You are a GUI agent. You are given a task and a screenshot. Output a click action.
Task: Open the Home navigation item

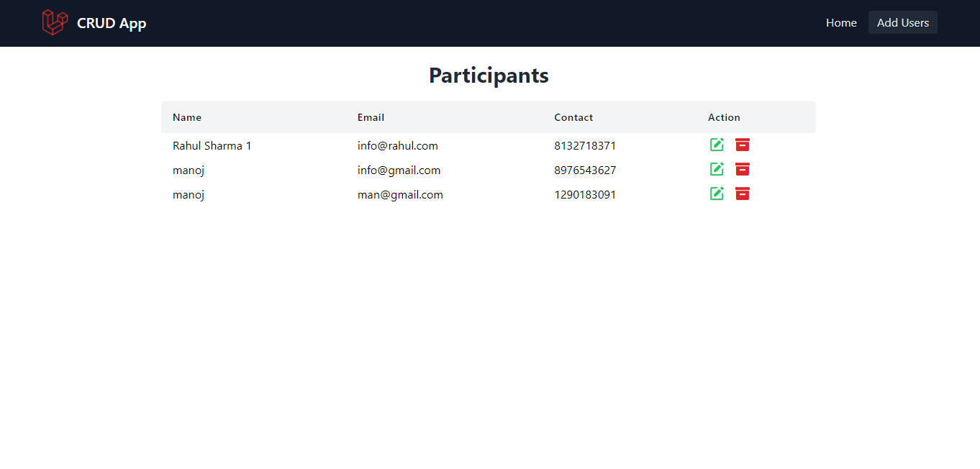[841, 22]
